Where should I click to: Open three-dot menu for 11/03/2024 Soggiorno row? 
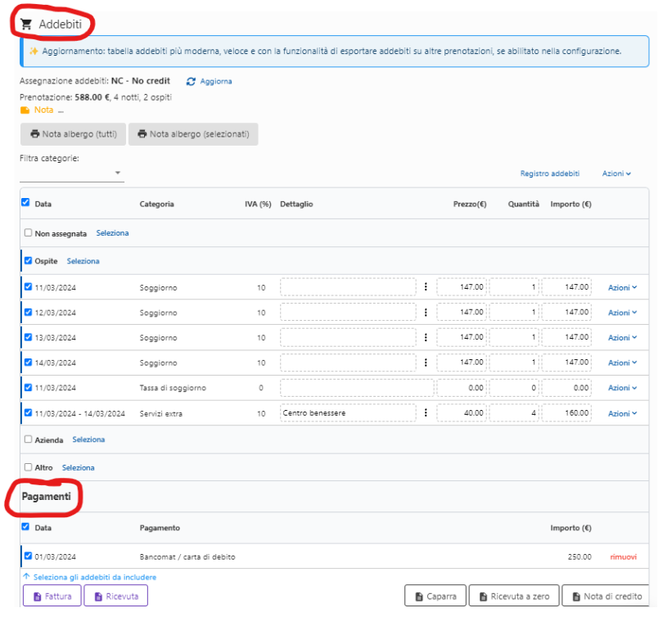tap(426, 287)
